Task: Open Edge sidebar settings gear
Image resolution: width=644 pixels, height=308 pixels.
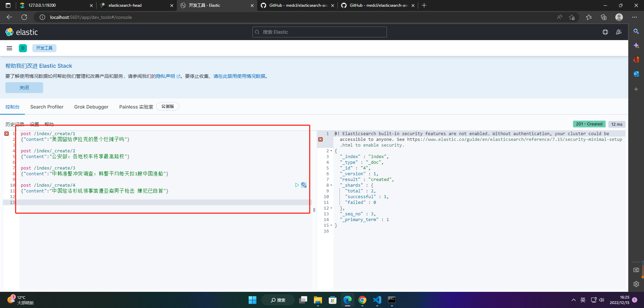Action: point(636,284)
